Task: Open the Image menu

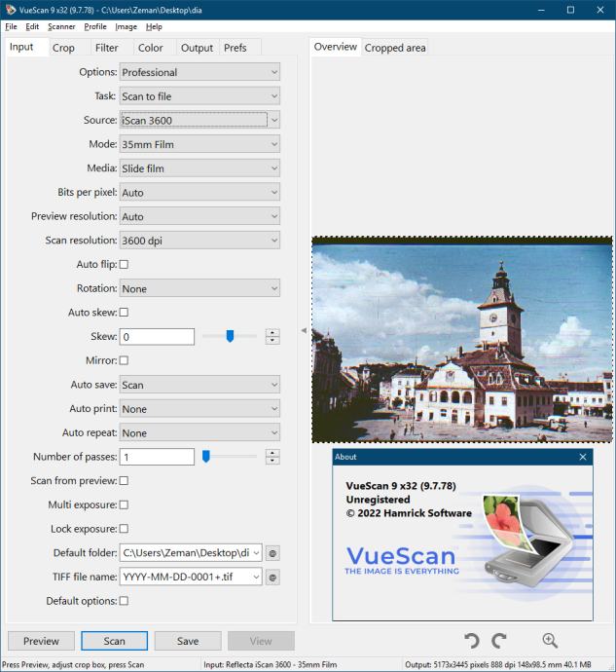Action: click(126, 26)
